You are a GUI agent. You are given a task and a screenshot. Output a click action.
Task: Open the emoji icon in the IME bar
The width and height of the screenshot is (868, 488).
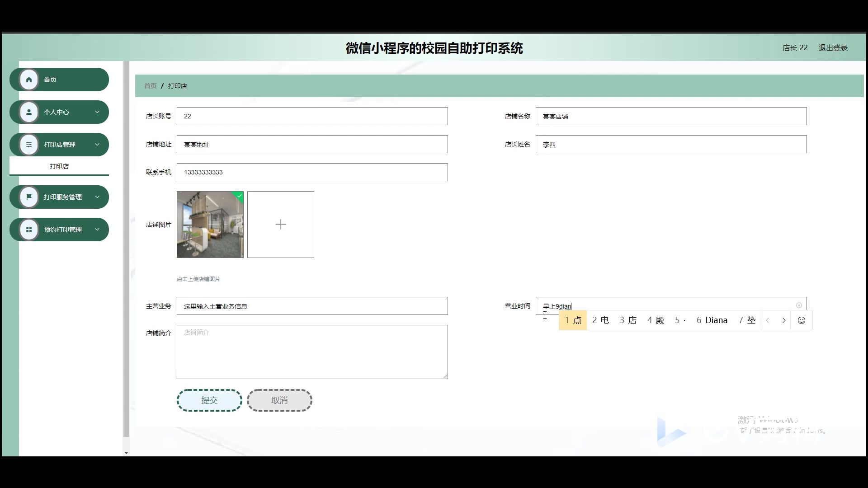pos(801,320)
